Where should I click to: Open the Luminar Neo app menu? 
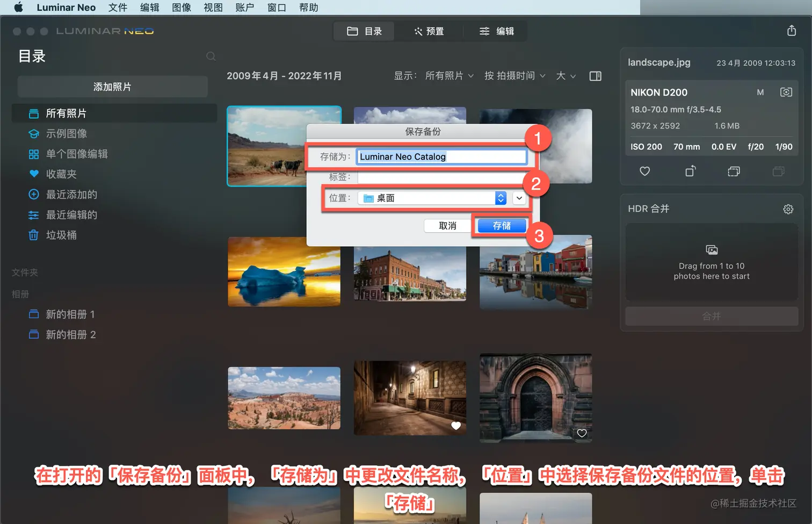click(66, 8)
